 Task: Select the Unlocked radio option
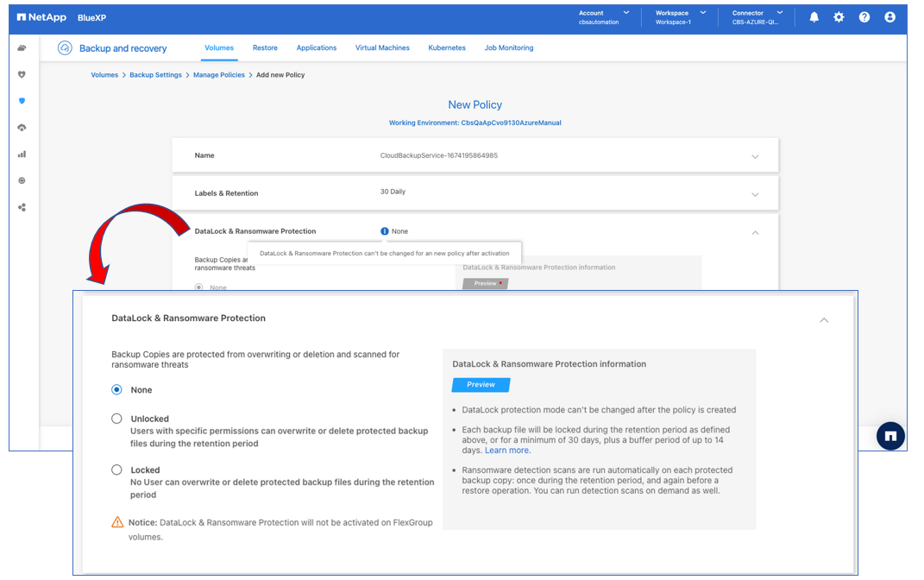(116, 419)
